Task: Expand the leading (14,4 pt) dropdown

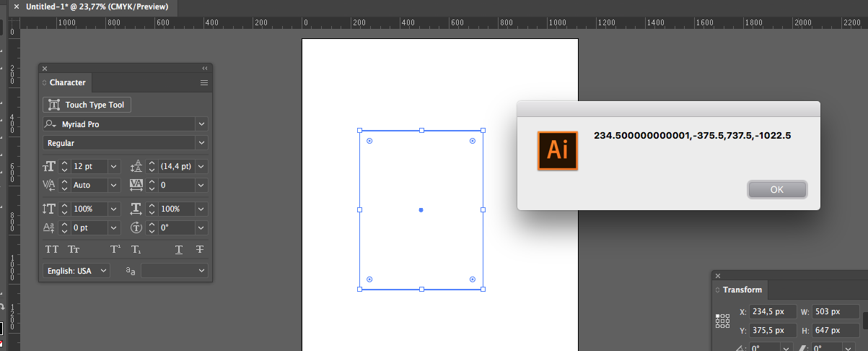Action: point(201,166)
